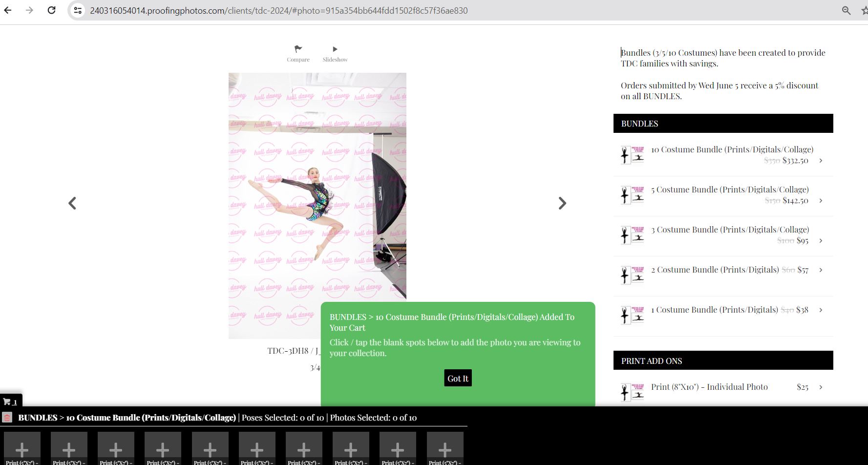Click 'Added To Your Cart' notification heading
The width and height of the screenshot is (868, 465).
click(452, 322)
